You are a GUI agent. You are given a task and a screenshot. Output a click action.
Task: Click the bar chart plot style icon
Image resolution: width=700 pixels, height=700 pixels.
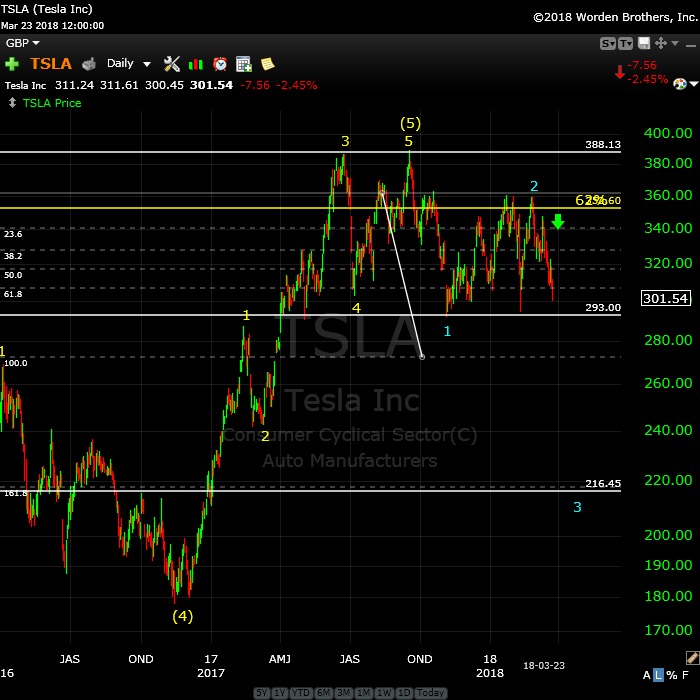[196, 64]
